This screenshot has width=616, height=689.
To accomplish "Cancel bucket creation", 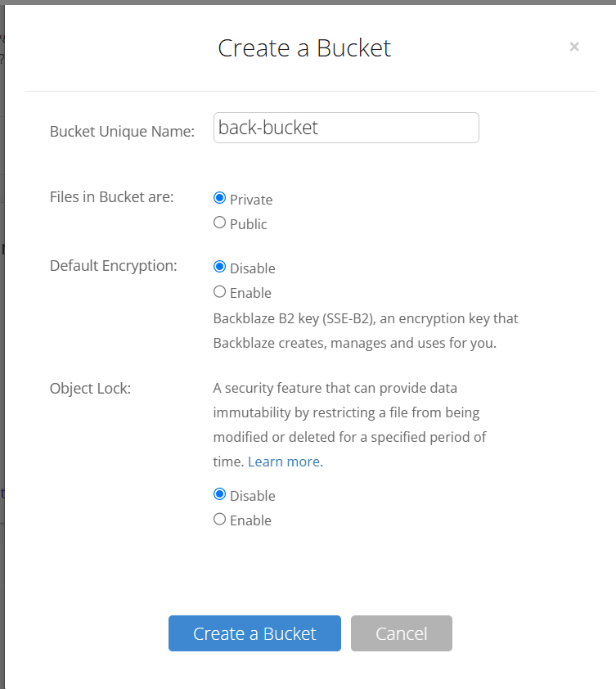I will [x=402, y=633].
